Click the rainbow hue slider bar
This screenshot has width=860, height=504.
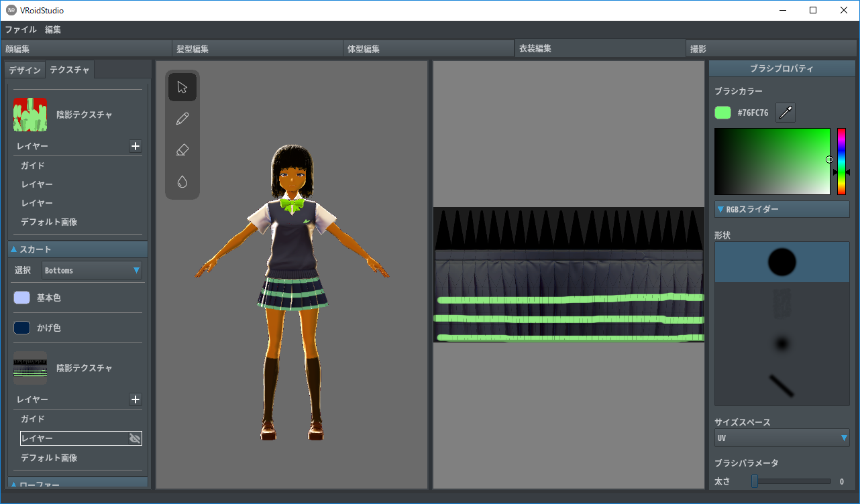click(x=841, y=162)
